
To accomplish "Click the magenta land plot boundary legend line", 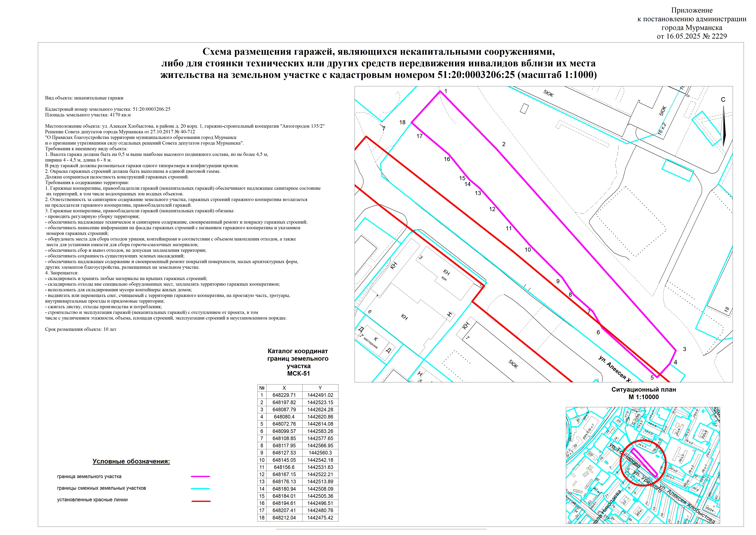I will point(200,476).
